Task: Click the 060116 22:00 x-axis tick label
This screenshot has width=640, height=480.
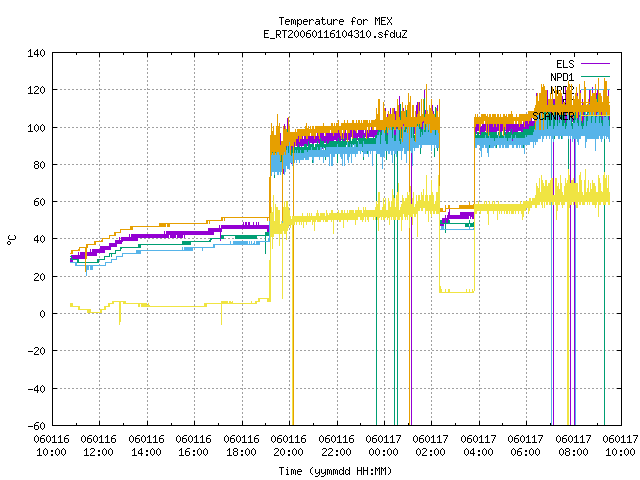Action: tap(336, 446)
